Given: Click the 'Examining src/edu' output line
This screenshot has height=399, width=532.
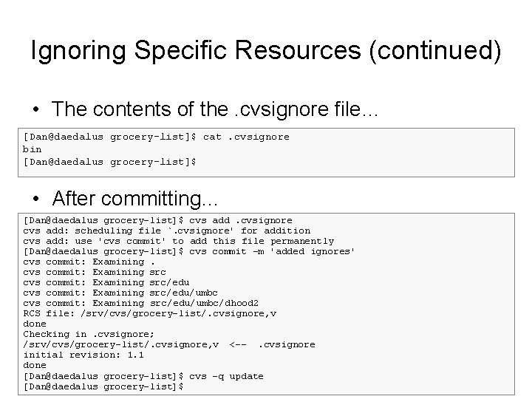Looking at the screenshot, I should 106,282.
